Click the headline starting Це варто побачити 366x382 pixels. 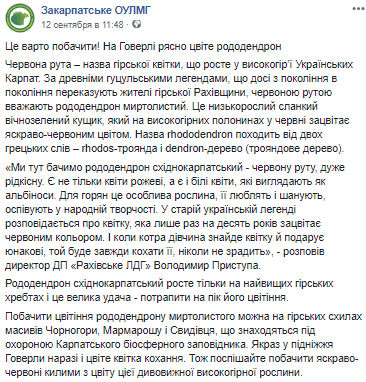(143, 46)
